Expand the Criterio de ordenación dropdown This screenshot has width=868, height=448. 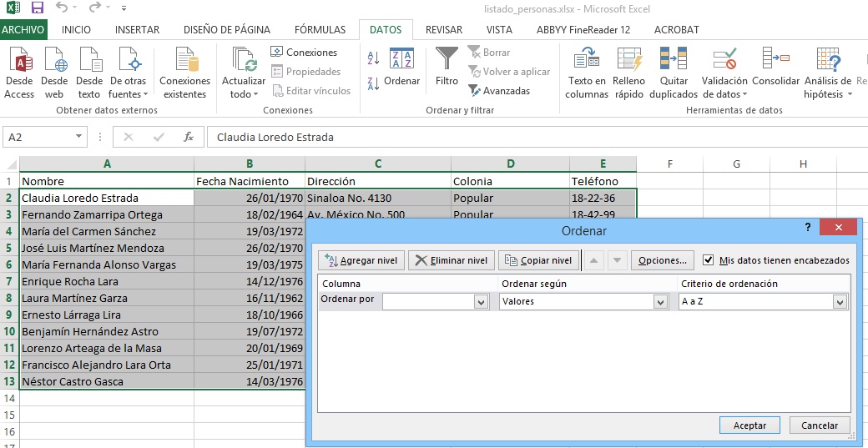(x=840, y=302)
